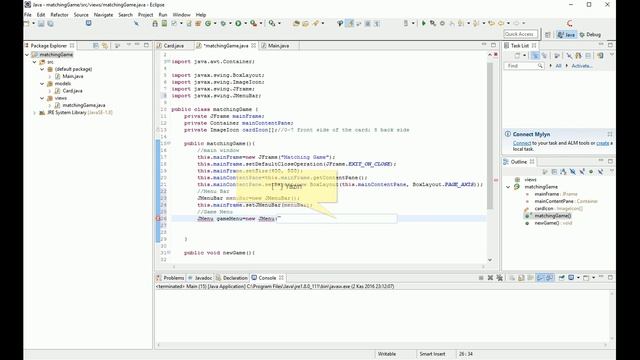This screenshot has height=360, width=640.
Task: Click the Activate link in Task List
Action: click(x=582, y=66)
